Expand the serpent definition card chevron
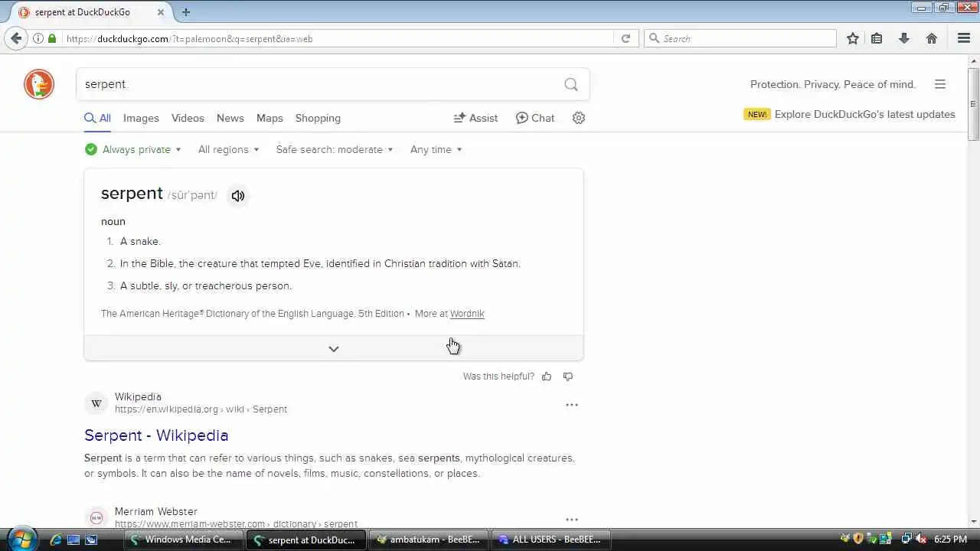 (x=334, y=348)
